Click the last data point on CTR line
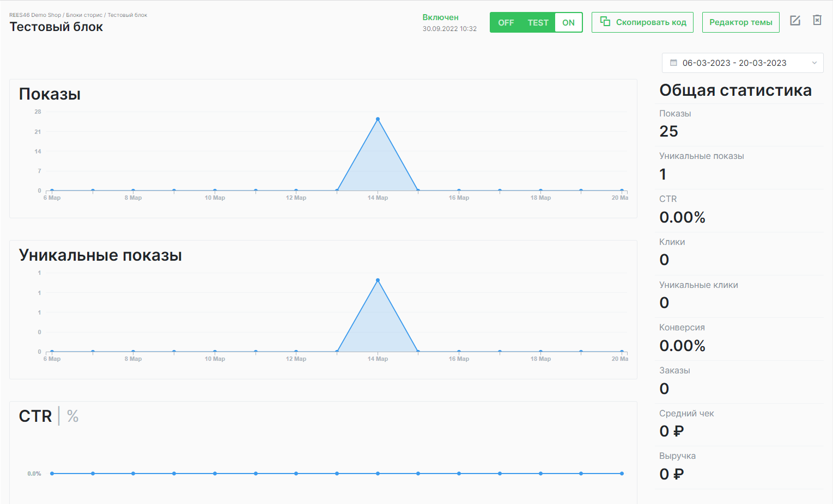Image resolution: width=833 pixels, height=504 pixels. pyautogui.click(x=622, y=474)
